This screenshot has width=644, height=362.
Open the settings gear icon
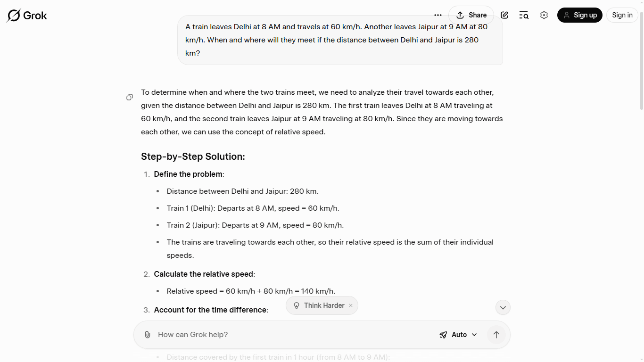(x=544, y=15)
